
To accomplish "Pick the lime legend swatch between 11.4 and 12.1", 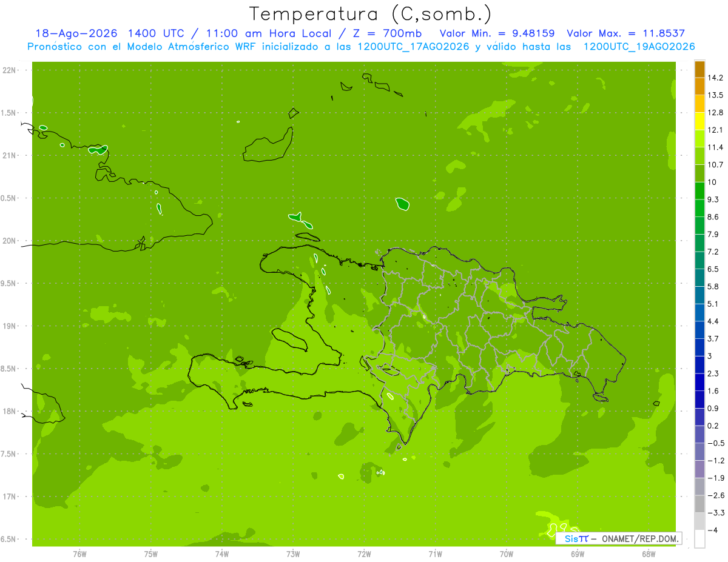I will point(699,139).
